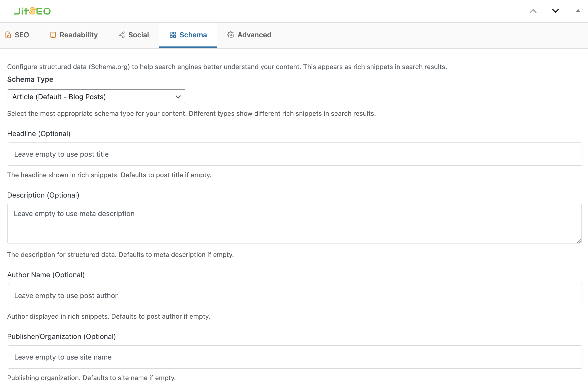Click the Headline input field

coord(294,154)
